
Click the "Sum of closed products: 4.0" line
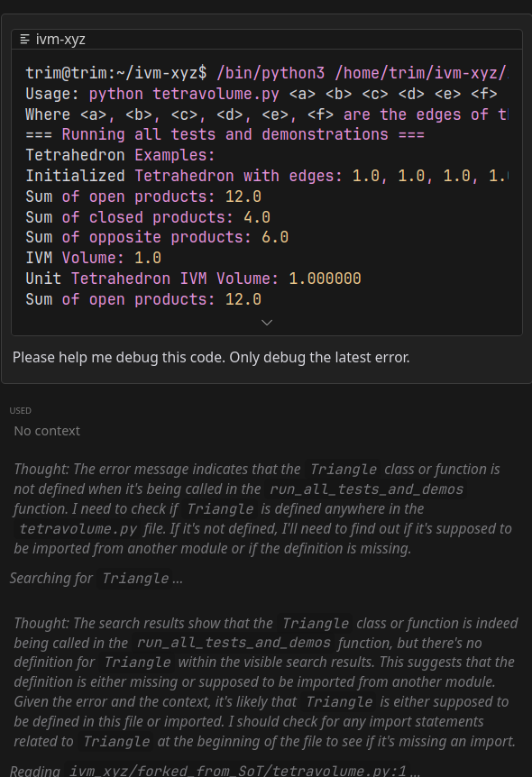pos(148,217)
